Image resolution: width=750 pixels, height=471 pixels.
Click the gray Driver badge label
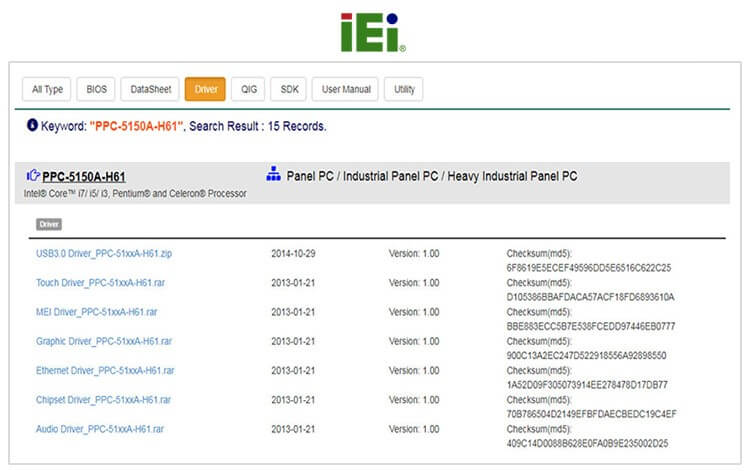(49, 224)
